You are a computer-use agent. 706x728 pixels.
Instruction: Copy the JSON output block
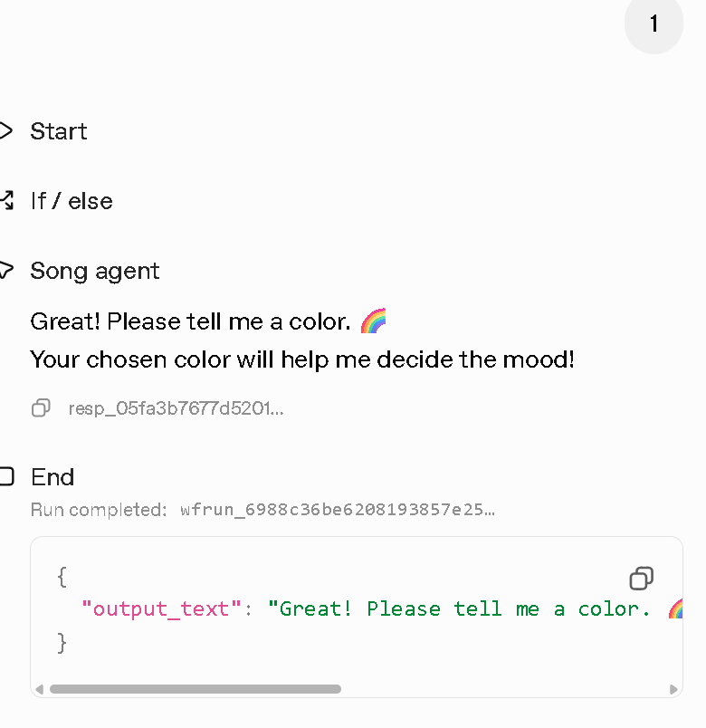pos(641,579)
